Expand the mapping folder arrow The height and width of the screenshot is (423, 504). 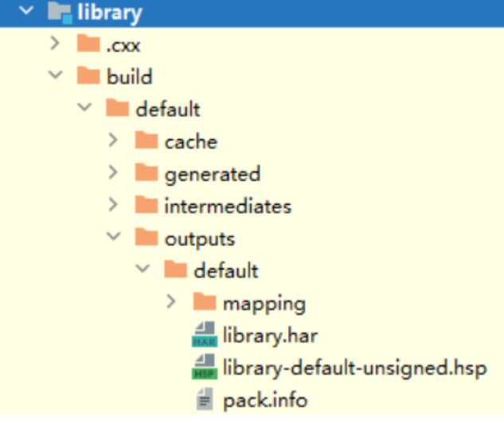click(x=172, y=303)
